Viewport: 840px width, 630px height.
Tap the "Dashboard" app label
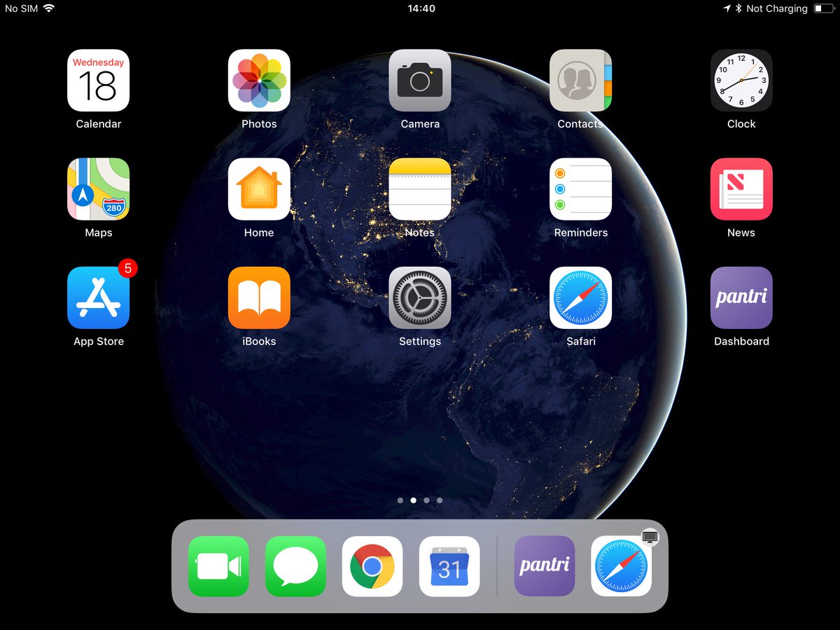point(741,342)
